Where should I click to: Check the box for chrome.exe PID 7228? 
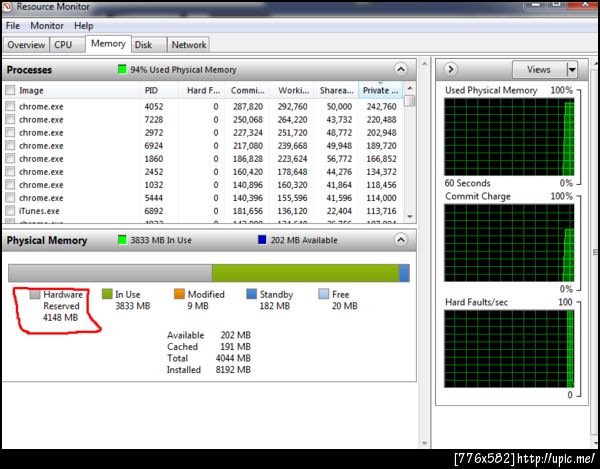10,119
